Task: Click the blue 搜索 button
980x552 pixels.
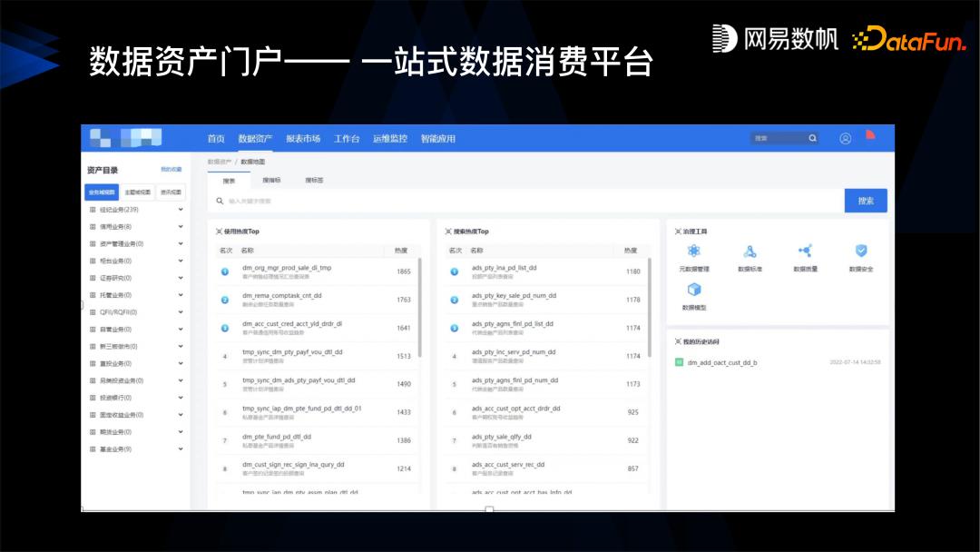Action: [865, 200]
